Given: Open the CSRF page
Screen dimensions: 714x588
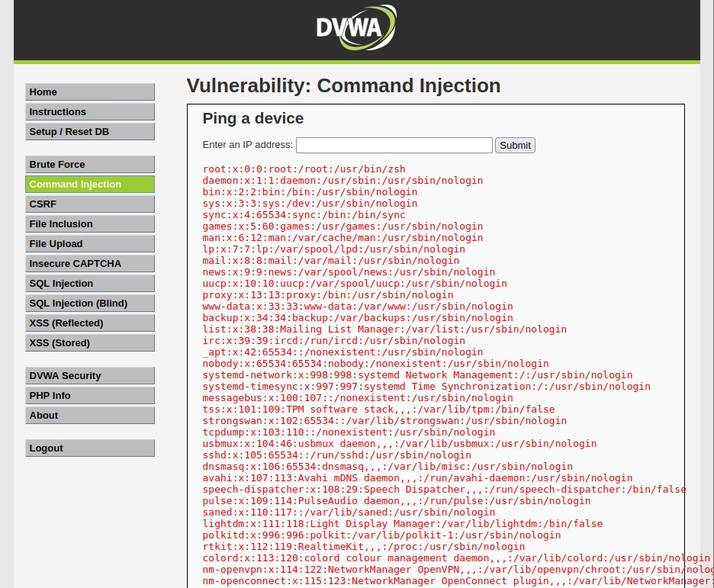Looking at the screenshot, I should (x=90, y=204).
